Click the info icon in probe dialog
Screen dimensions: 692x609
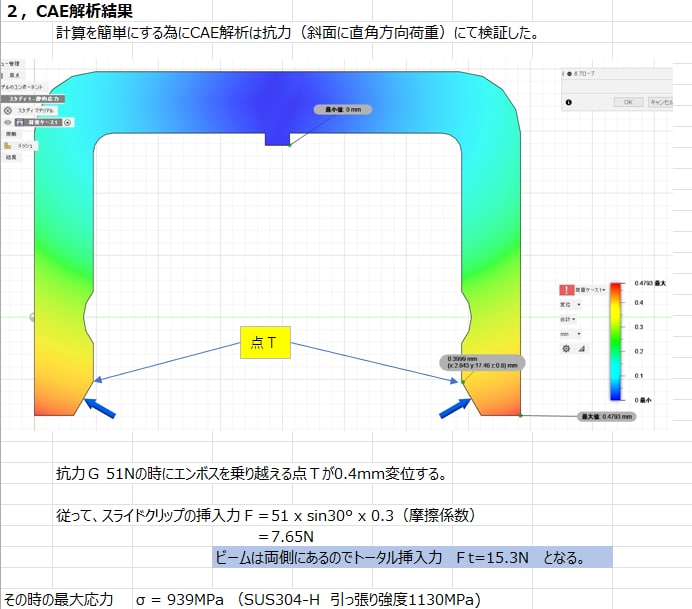(x=568, y=102)
